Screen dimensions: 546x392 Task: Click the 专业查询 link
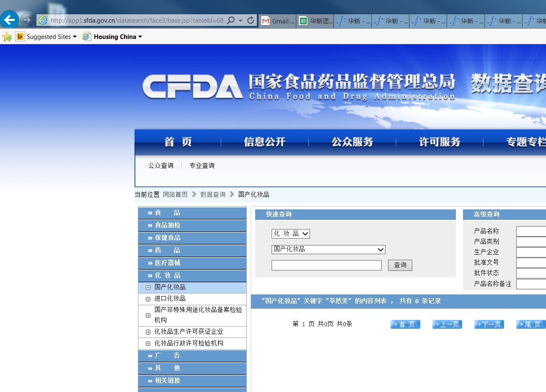tap(202, 166)
